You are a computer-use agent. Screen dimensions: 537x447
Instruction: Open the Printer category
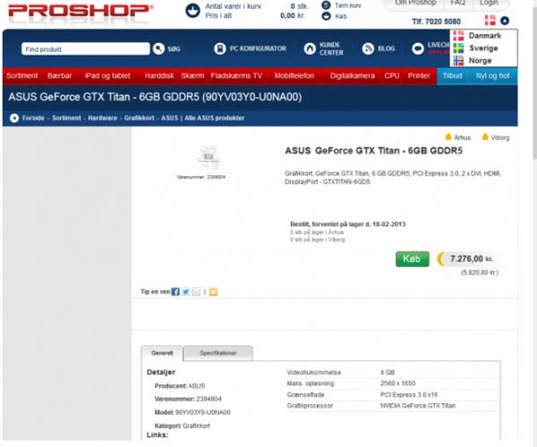tap(419, 76)
